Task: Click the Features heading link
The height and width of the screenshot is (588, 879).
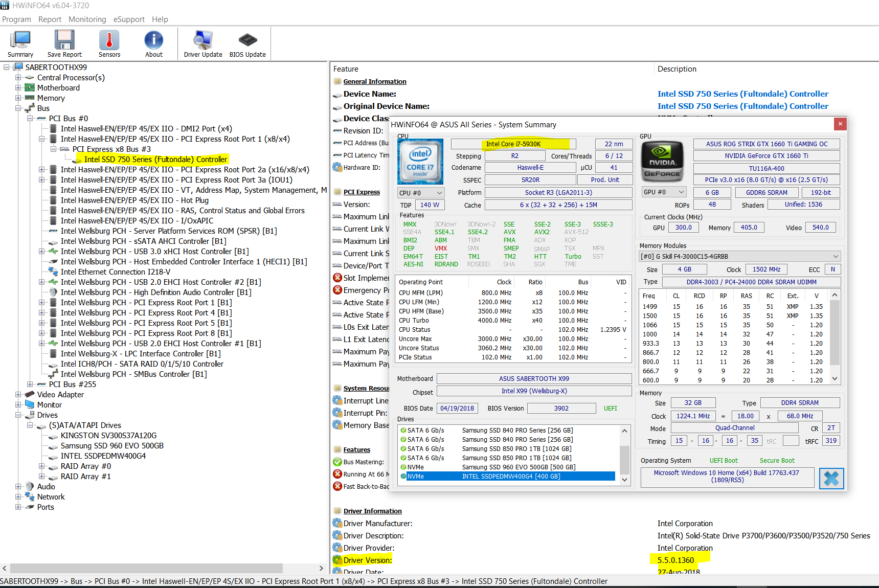Action: coord(357,449)
